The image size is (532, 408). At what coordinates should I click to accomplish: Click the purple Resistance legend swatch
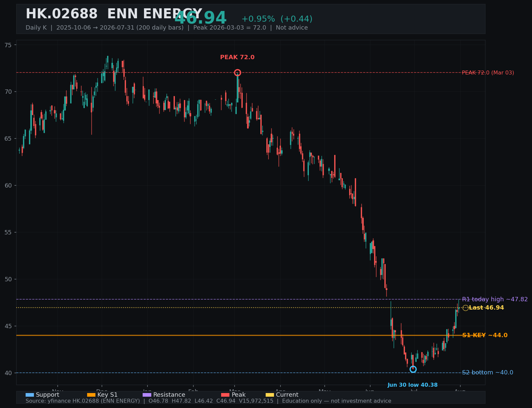coord(147,395)
